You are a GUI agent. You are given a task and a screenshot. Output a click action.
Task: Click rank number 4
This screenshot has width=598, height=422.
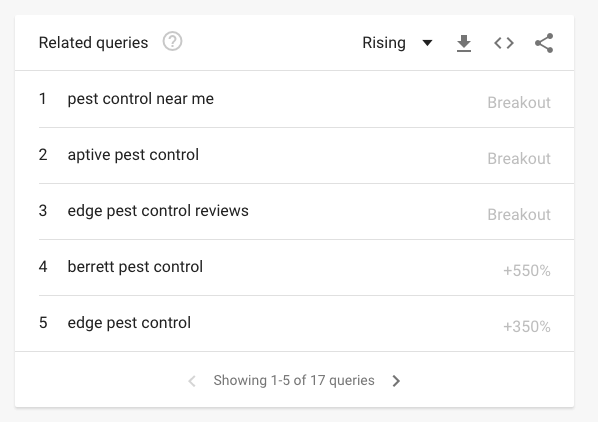coord(43,267)
